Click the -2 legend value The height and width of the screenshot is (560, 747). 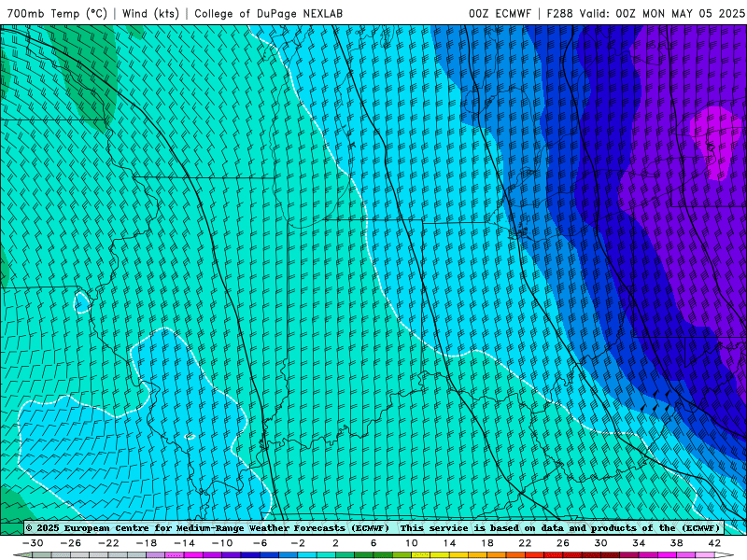pyautogui.click(x=298, y=543)
